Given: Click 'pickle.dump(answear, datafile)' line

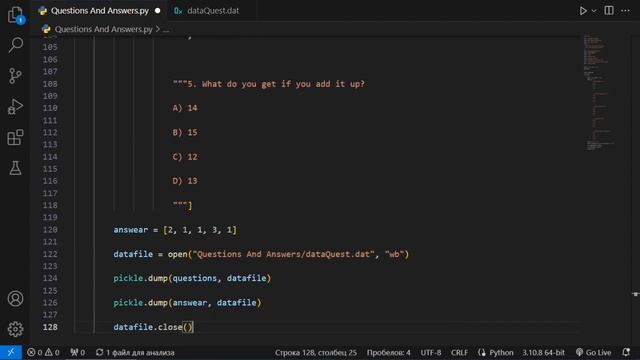Looking at the screenshot, I should click(187, 303).
